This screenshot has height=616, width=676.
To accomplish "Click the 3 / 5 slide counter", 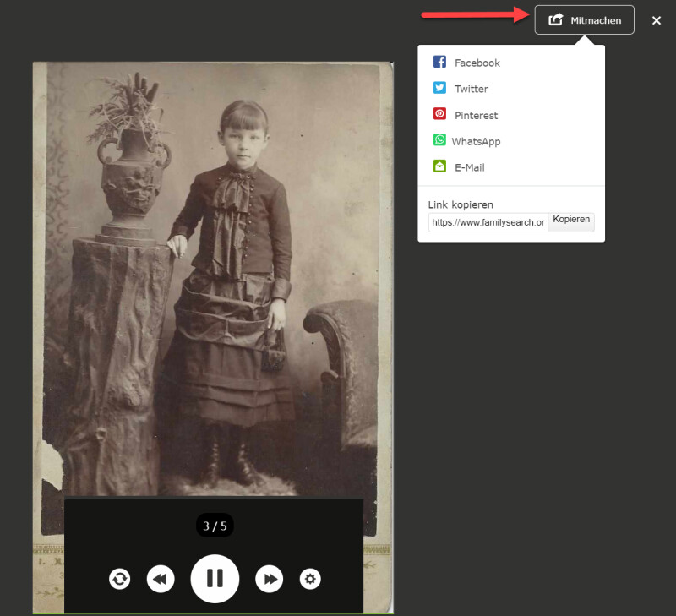I will (215, 526).
